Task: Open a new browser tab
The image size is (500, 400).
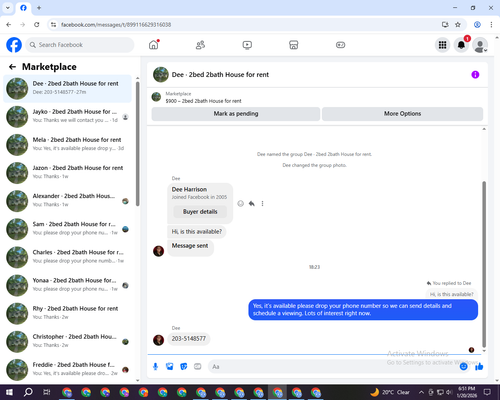Action: coord(39,8)
